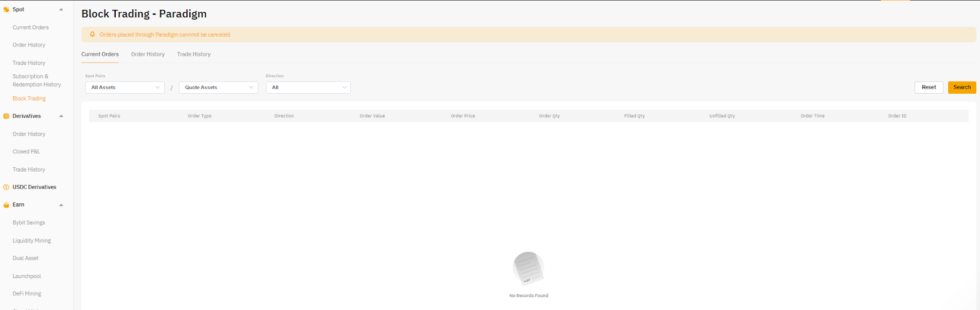Click the USDC Derivatives coin icon
980x310 pixels.
[6, 187]
